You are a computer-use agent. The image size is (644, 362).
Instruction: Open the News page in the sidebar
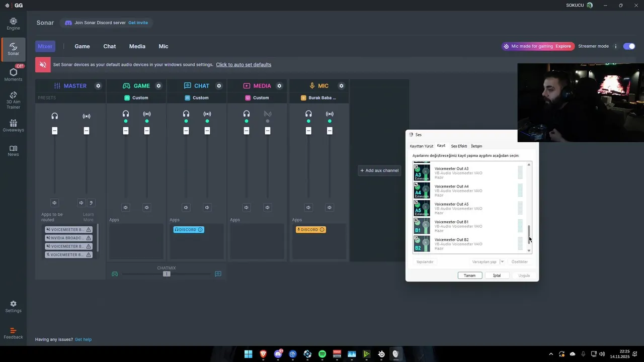point(13,151)
